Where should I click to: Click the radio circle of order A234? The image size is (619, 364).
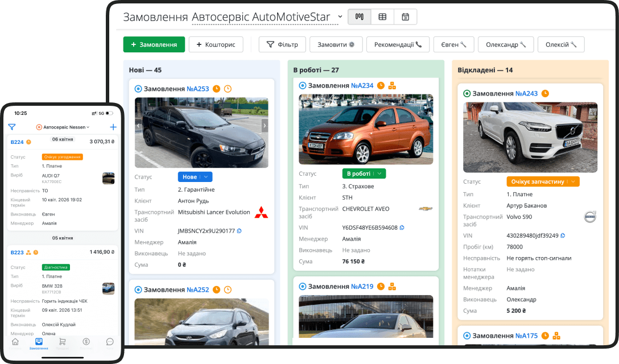click(303, 85)
